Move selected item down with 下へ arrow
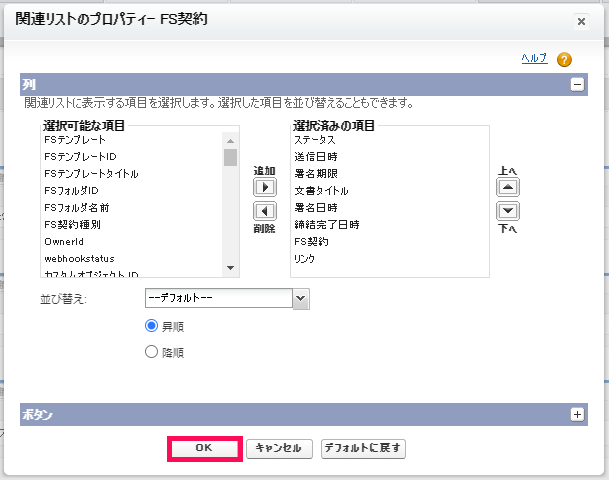Screen dimensions: 609x480 (x=508, y=211)
